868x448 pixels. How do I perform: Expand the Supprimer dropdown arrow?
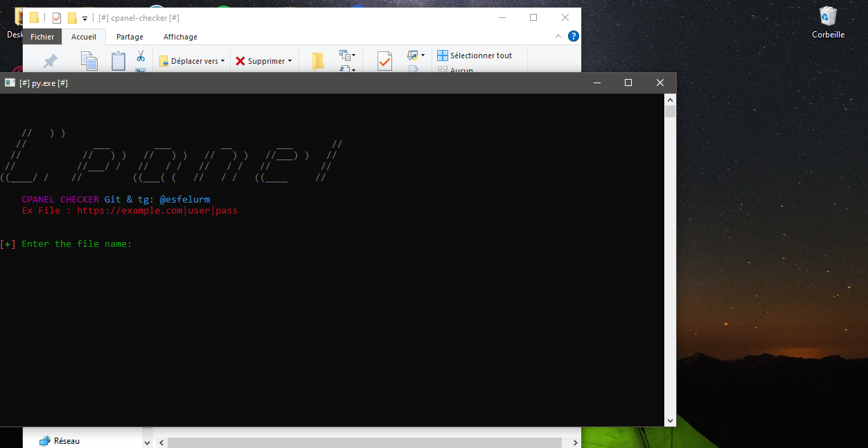[x=290, y=61]
